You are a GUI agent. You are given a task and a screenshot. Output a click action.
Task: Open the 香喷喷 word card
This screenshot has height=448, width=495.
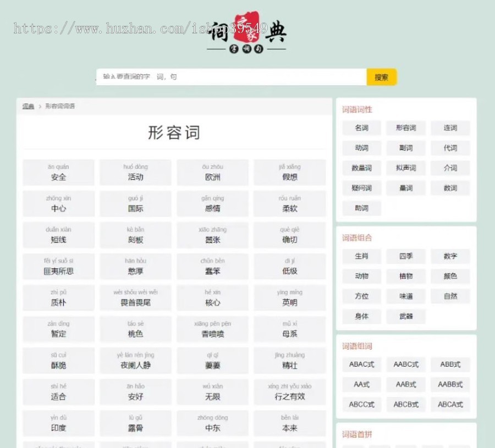tap(213, 329)
